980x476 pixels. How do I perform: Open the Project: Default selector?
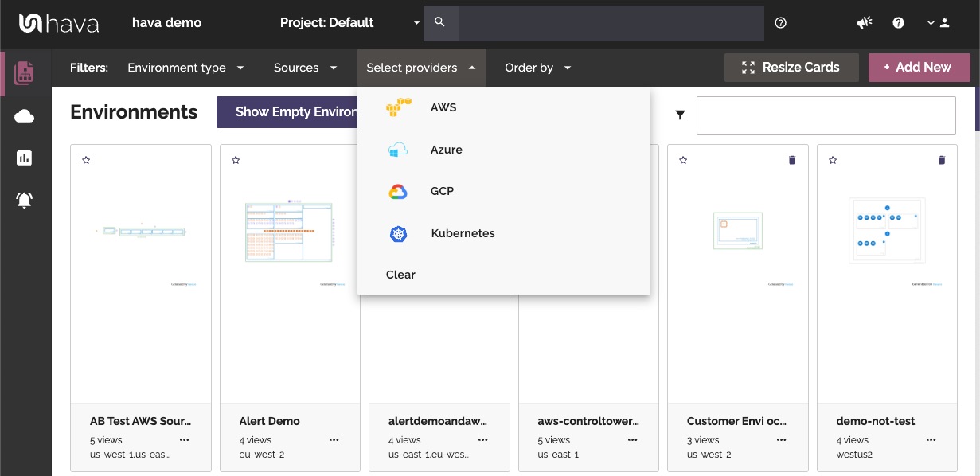(x=349, y=23)
